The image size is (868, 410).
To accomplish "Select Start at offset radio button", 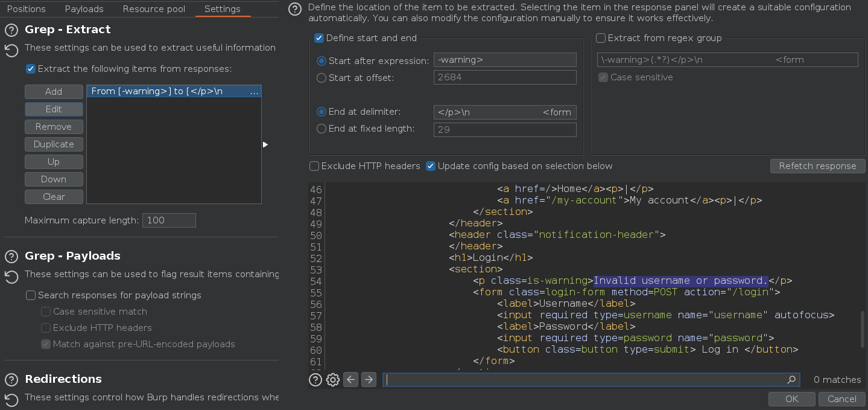I will [322, 78].
